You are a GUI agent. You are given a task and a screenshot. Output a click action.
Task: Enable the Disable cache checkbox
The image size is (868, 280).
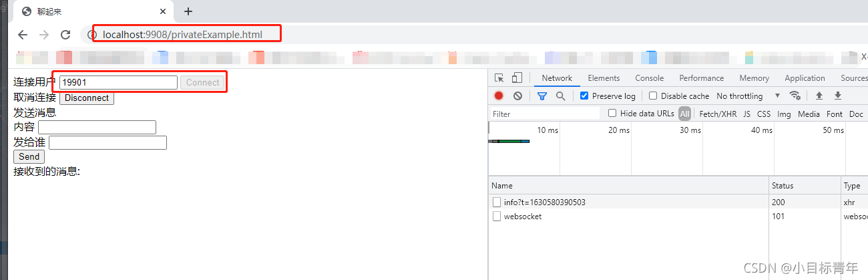(x=653, y=96)
